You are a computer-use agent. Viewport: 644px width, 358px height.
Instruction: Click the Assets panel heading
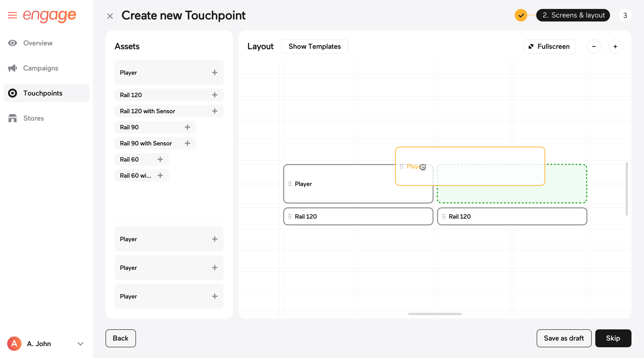[127, 47]
